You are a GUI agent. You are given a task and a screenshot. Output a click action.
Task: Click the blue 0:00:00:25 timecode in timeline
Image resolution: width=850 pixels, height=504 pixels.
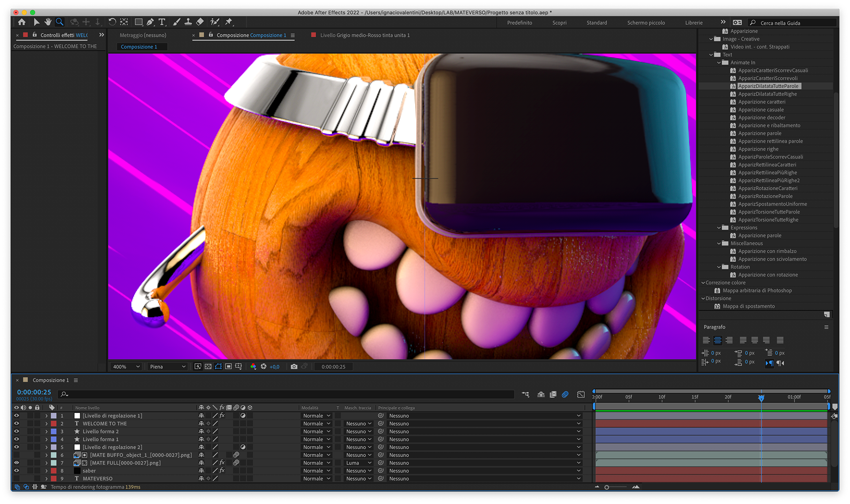click(x=34, y=392)
